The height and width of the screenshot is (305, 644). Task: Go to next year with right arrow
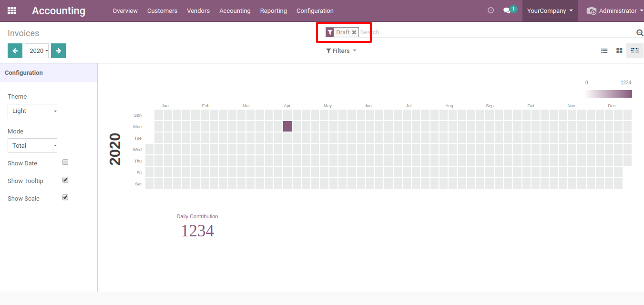click(x=58, y=51)
